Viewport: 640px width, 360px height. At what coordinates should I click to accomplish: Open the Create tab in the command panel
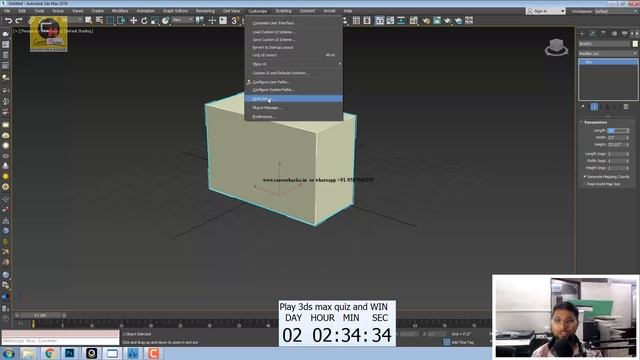click(x=582, y=33)
